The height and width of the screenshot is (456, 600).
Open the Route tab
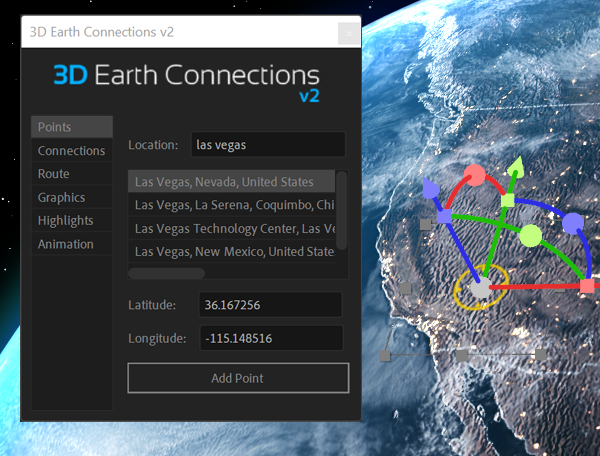click(72, 174)
